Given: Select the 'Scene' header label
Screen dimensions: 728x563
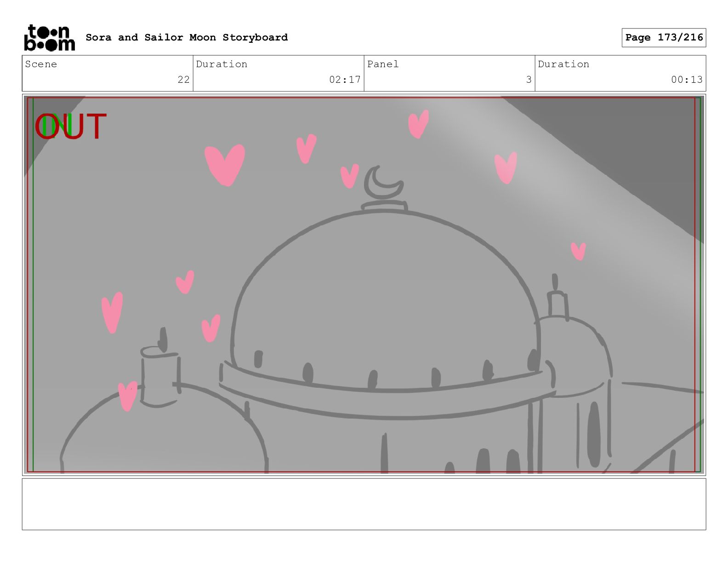Looking at the screenshot, I should tap(41, 64).
